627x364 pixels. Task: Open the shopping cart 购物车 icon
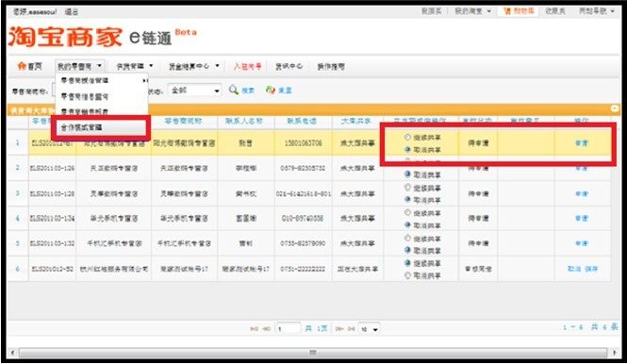point(507,11)
